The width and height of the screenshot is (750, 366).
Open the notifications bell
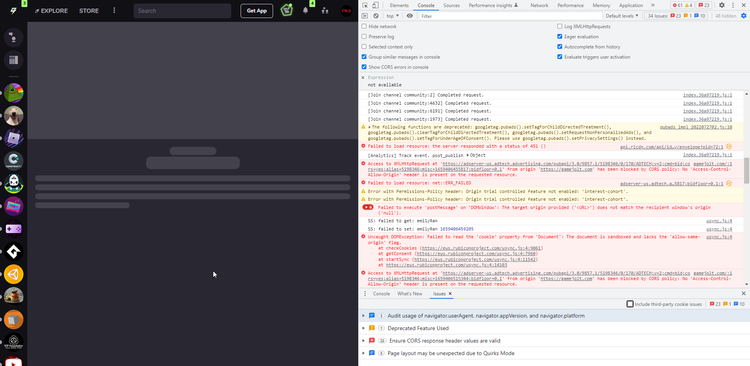pos(305,11)
